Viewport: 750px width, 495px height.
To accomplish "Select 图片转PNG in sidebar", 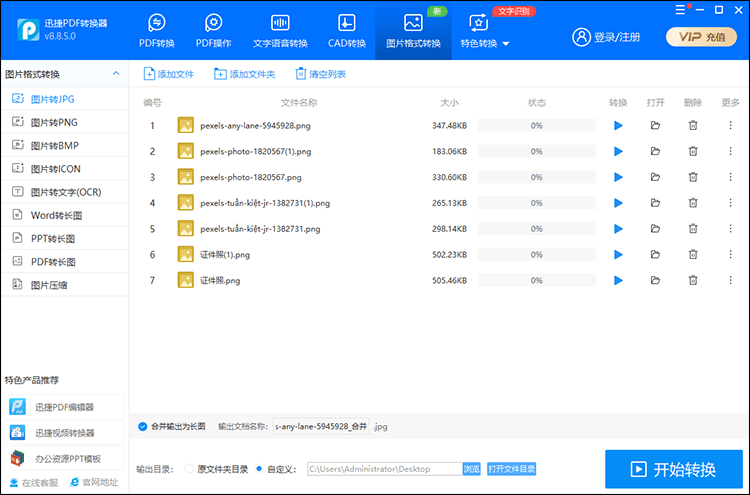I will tap(65, 122).
